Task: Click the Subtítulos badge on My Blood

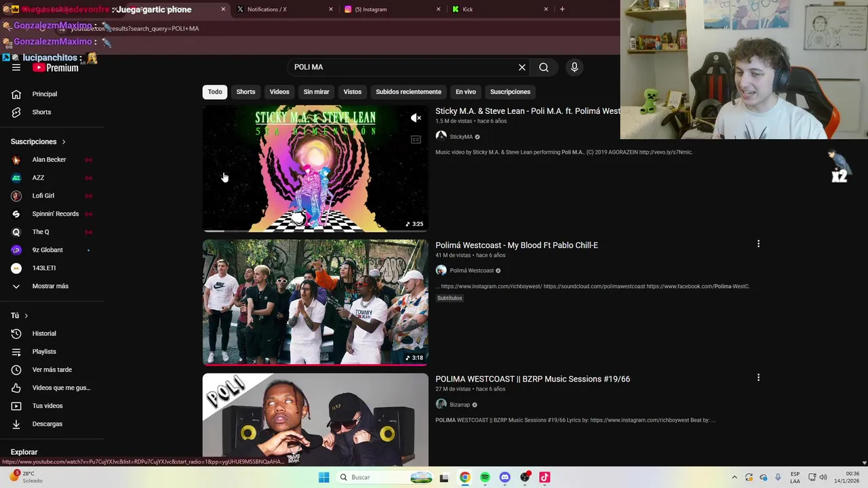Action: [450, 298]
